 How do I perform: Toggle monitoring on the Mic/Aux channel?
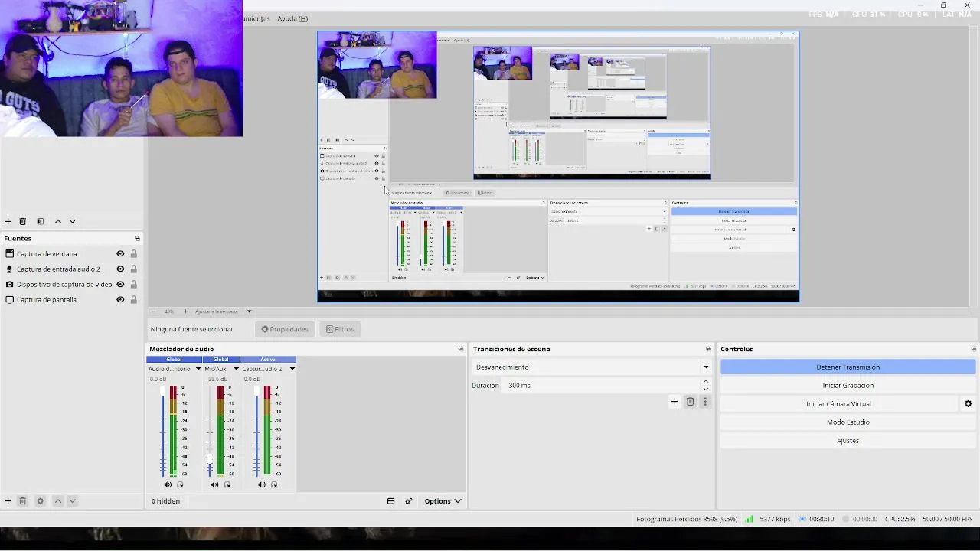227,484
